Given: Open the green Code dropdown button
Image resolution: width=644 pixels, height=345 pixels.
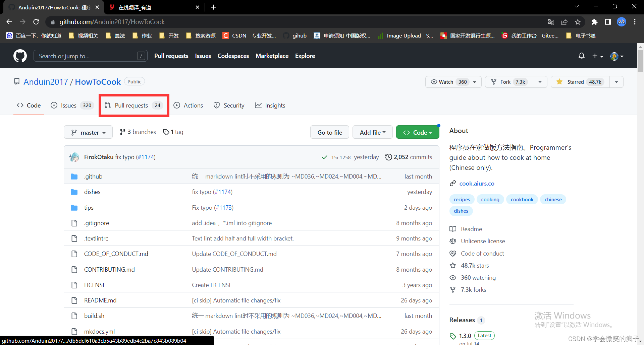Looking at the screenshot, I should pyautogui.click(x=418, y=132).
